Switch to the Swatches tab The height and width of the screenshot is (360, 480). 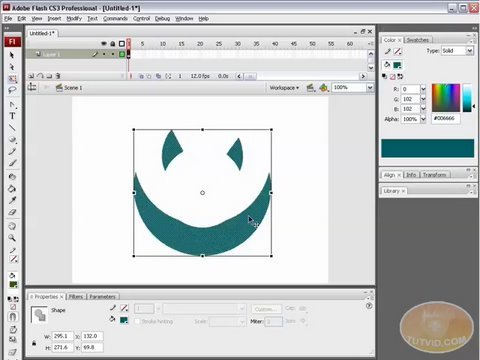coord(418,40)
